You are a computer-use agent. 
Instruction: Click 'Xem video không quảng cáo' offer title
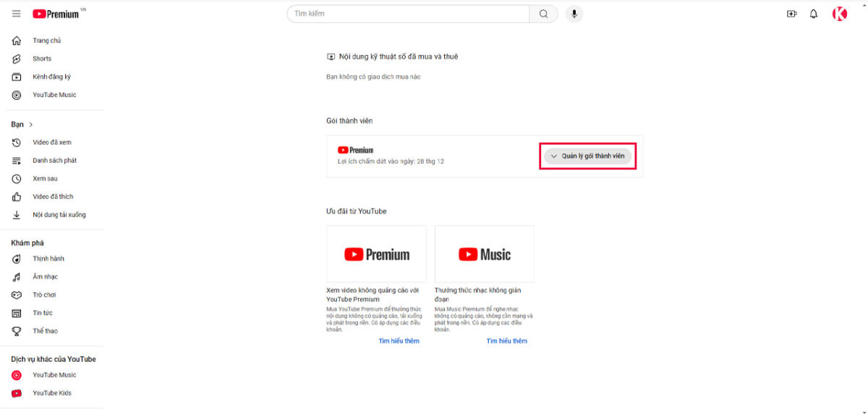click(x=373, y=295)
